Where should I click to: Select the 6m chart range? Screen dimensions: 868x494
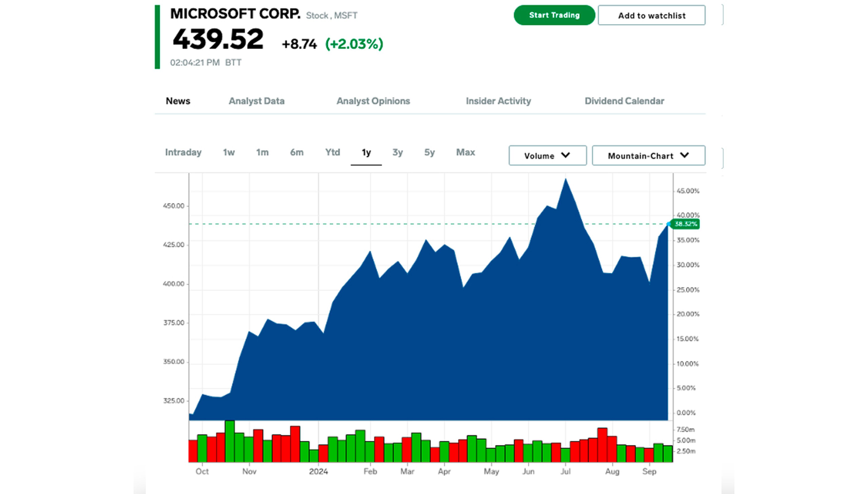[297, 152]
